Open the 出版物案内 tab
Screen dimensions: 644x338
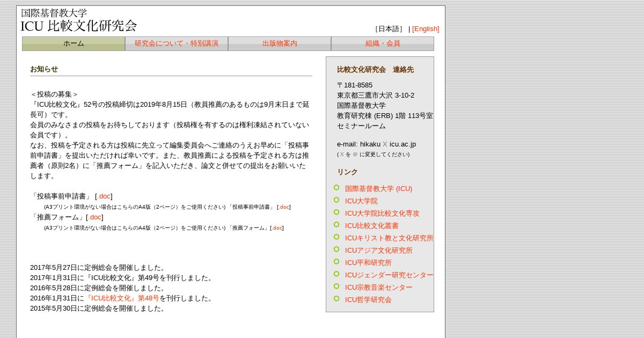[x=280, y=43]
